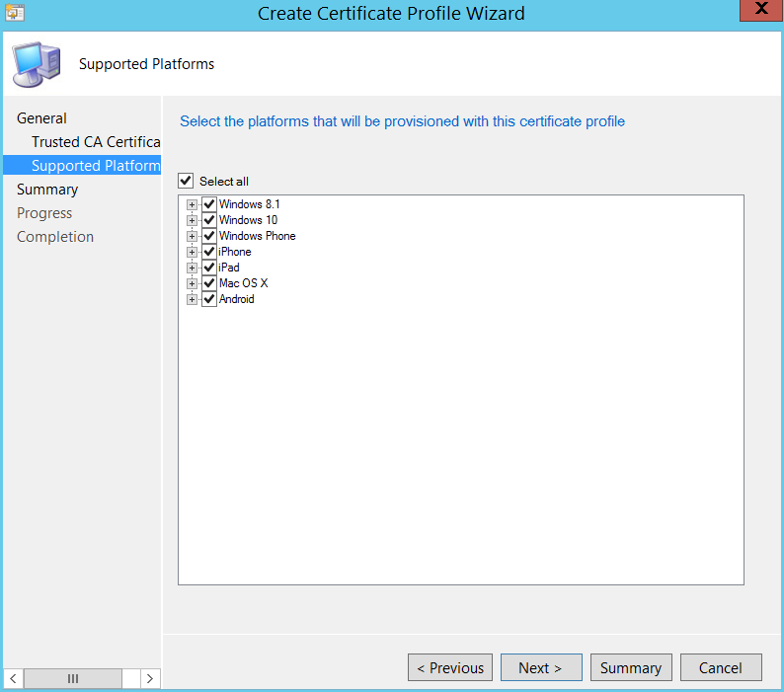Image resolution: width=784 pixels, height=692 pixels.
Task: Select the Mac OS X label
Action: [x=244, y=283]
